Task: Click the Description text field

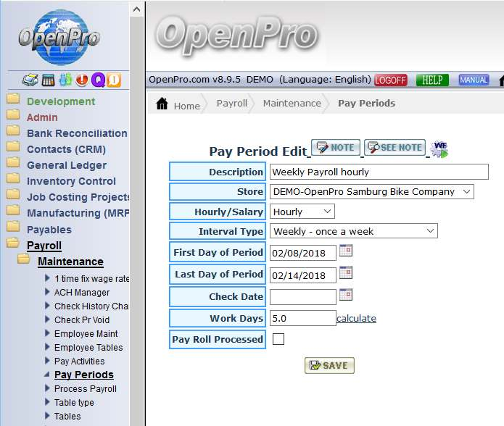Action: (x=379, y=172)
